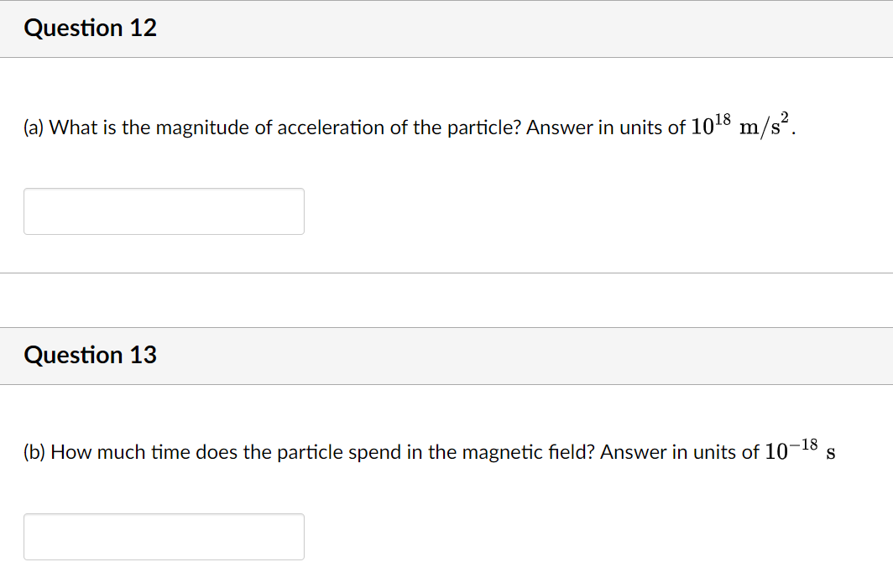
Task: Focus the empty answer box under part (b)
Action: pyautogui.click(x=164, y=536)
